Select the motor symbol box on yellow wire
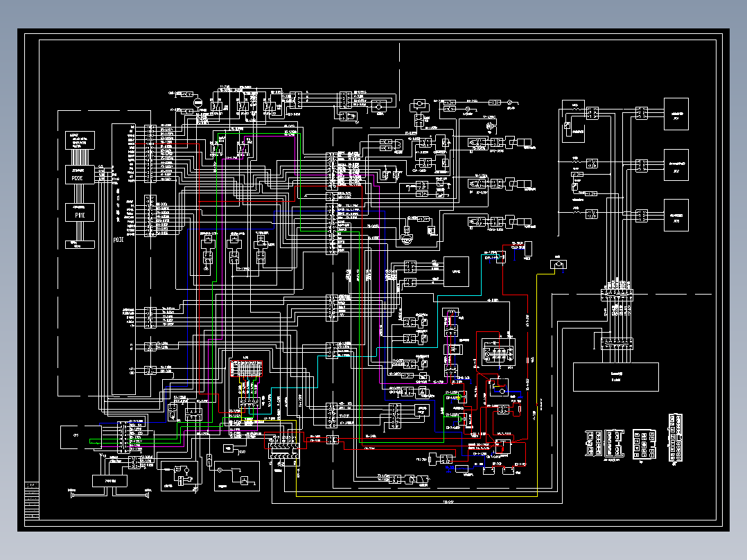This screenshot has height=560, width=747. pyautogui.click(x=559, y=265)
